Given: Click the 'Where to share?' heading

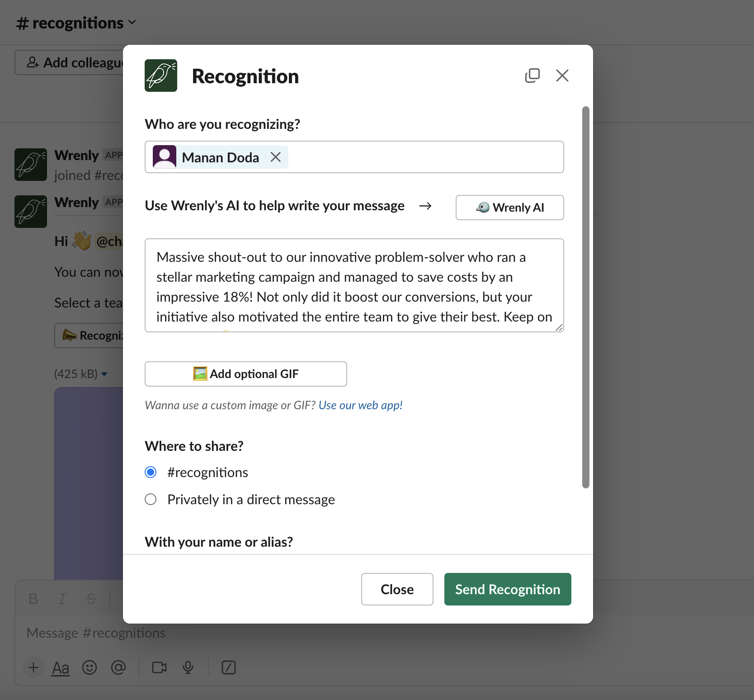Looking at the screenshot, I should [194, 446].
